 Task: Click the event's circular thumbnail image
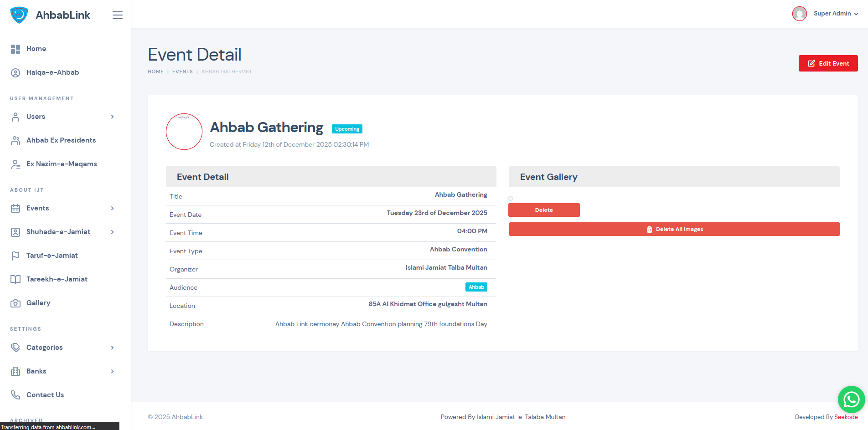(184, 132)
